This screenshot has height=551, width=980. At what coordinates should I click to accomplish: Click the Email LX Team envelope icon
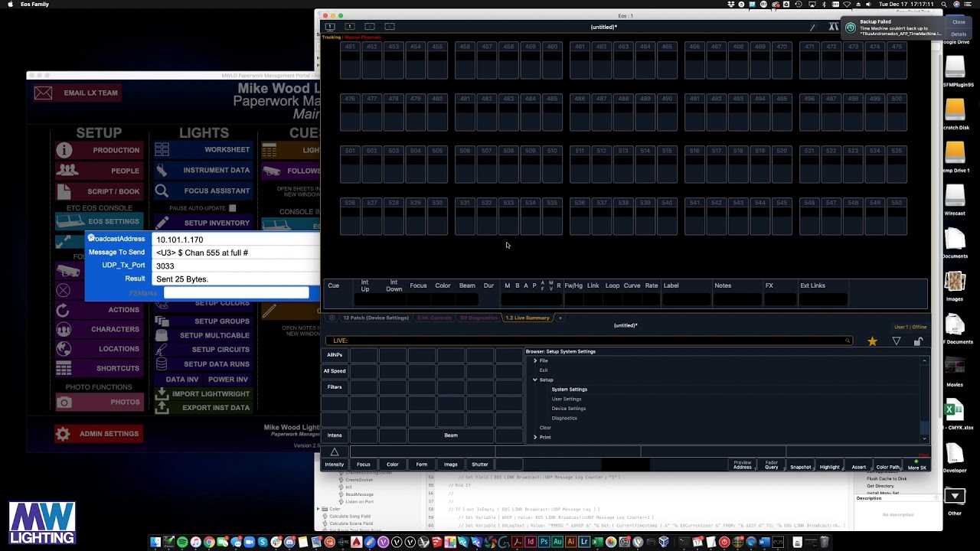(44, 93)
